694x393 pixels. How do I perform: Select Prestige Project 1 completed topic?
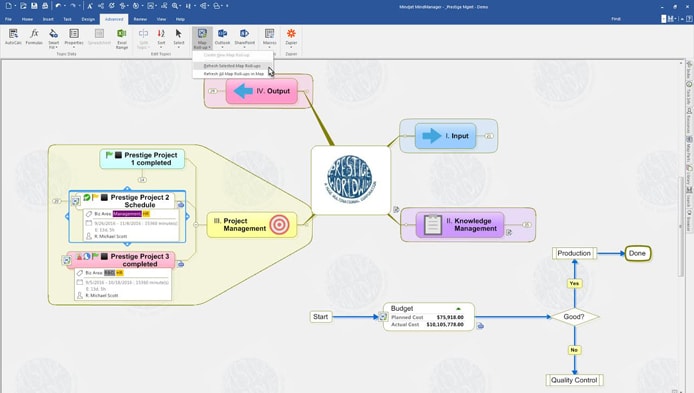(142, 159)
